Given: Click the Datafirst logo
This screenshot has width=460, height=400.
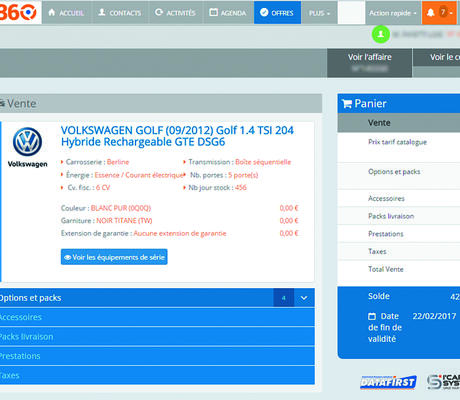Looking at the screenshot, I should [x=388, y=382].
